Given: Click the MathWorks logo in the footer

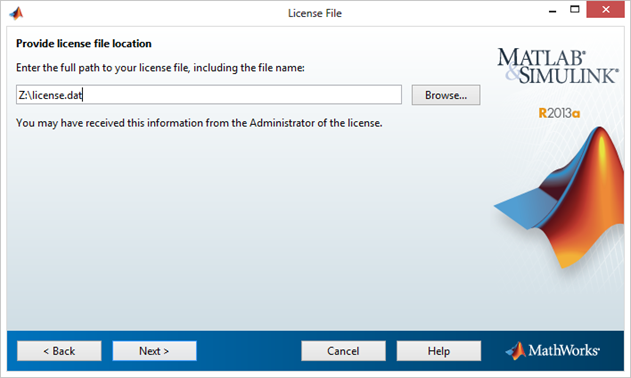Looking at the screenshot, I should [553, 351].
